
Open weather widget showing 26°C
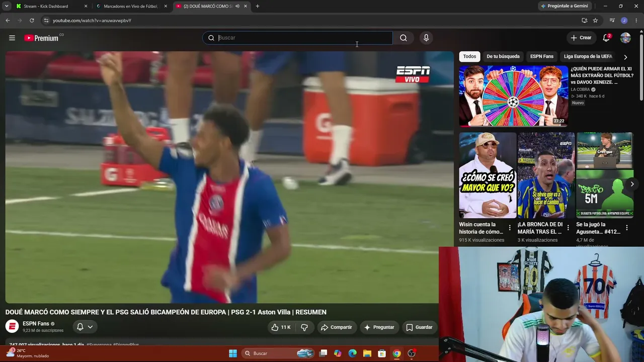coord(28,353)
